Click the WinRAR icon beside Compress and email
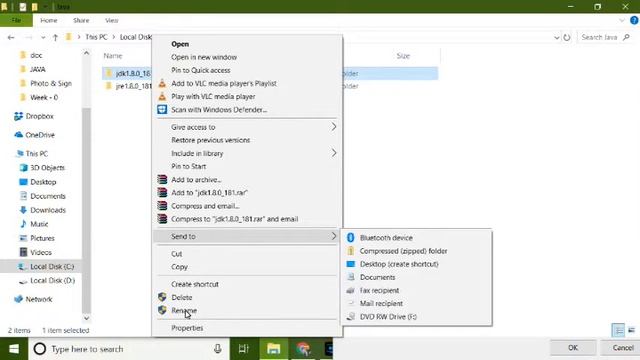The height and width of the screenshot is (360, 640). point(162,206)
